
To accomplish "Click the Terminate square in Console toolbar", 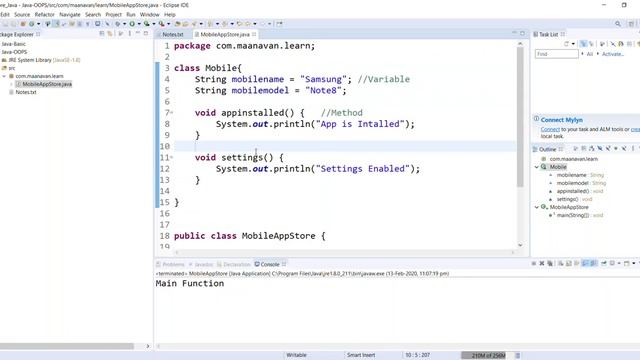I will [533, 264].
